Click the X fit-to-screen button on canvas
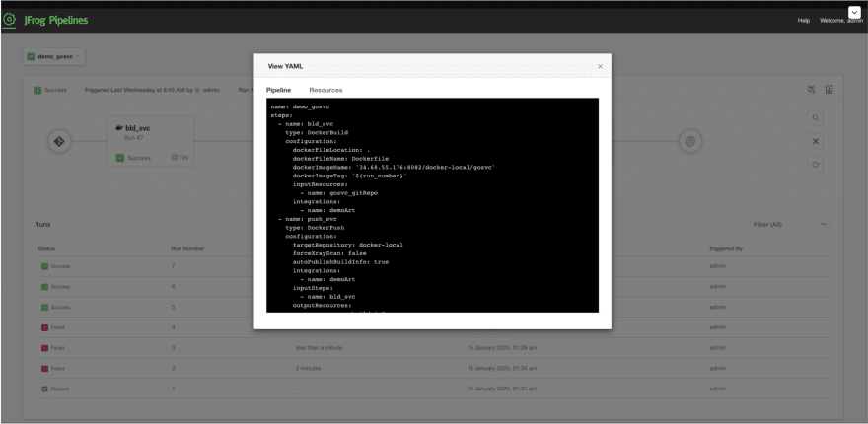The width and height of the screenshot is (868, 424). [x=815, y=141]
